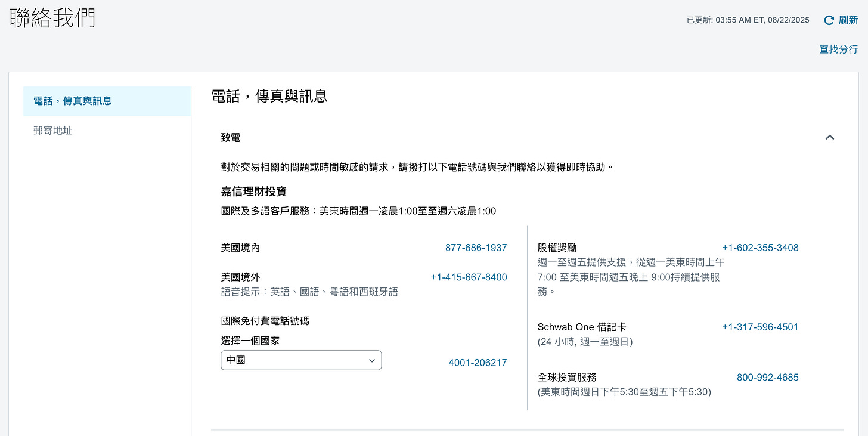Select the 電話，傳真與訊息 sidebar item
Viewport: 868px width, 436px height.
point(72,101)
